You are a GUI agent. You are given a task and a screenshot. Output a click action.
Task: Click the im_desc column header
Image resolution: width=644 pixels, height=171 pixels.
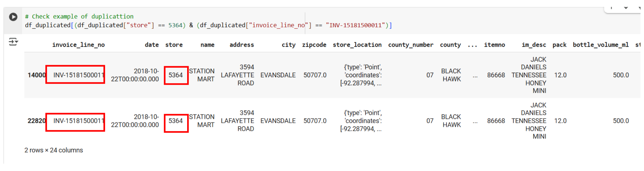(534, 45)
